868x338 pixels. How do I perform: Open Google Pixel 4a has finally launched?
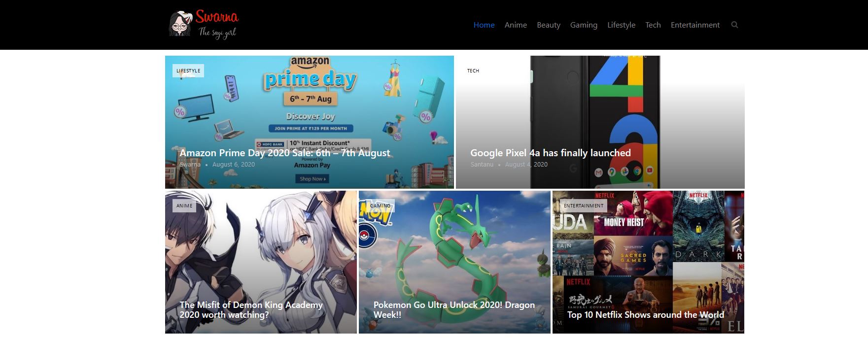[551, 153]
